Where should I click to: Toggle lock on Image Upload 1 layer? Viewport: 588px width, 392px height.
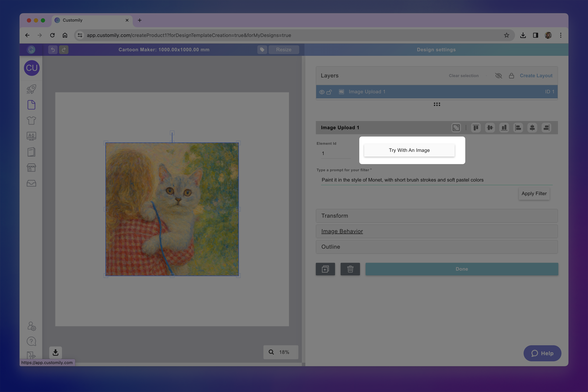(x=329, y=92)
